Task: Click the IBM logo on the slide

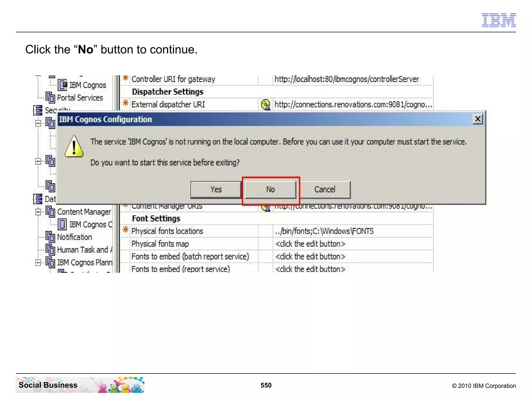Action: pos(499,20)
